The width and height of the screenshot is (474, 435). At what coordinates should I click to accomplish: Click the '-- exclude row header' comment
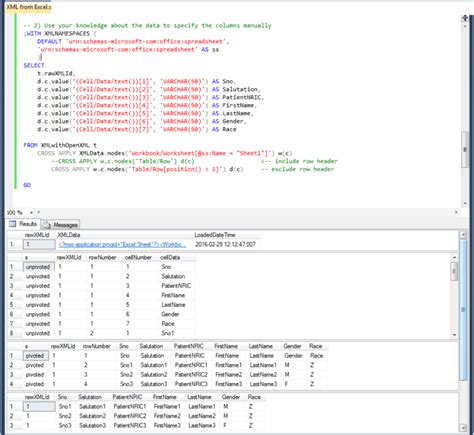pos(297,169)
